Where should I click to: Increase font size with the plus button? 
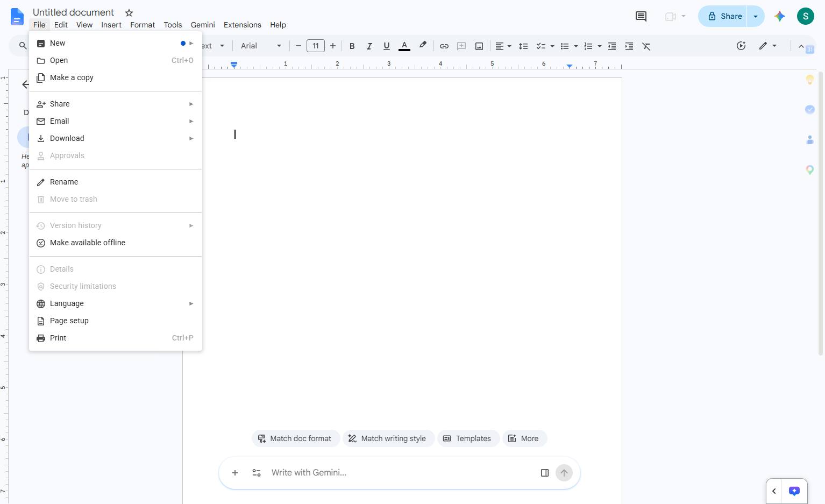click(333, 46)
